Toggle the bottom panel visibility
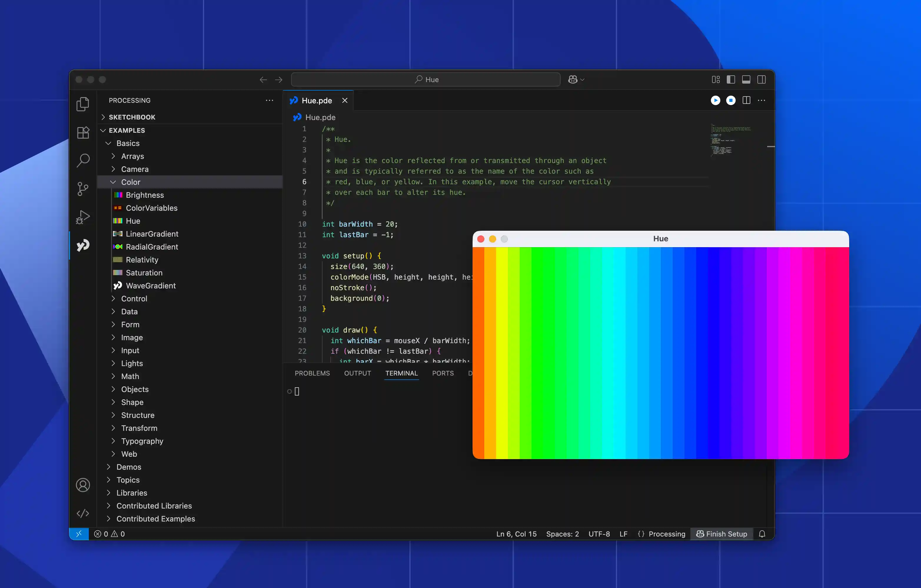The height and width of the screenshot is (588, 921). point(746,79)
